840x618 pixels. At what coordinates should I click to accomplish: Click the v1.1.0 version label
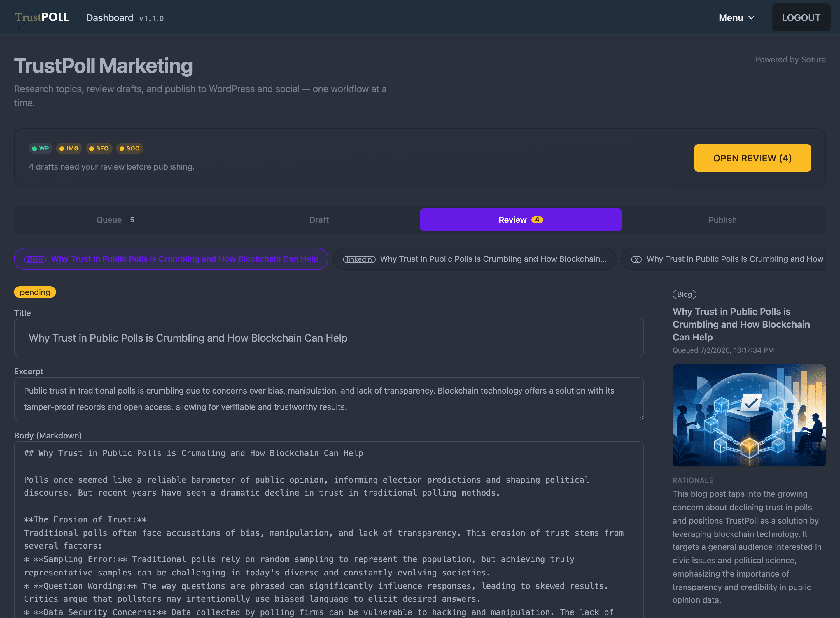152,18
